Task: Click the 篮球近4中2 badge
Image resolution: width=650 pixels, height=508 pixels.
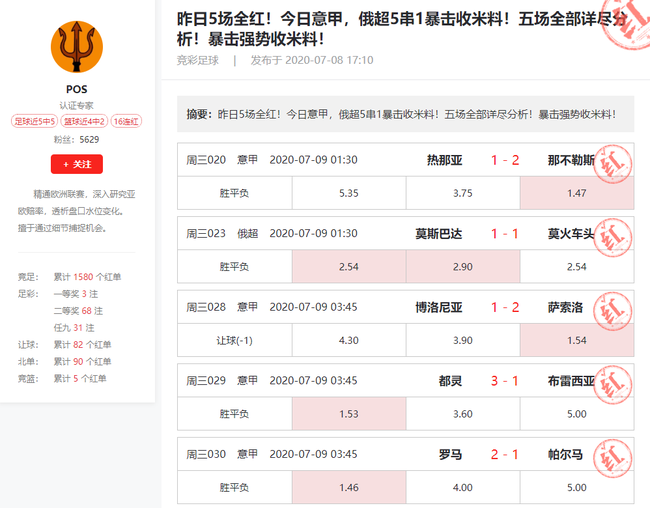Action: pos(84,122)
